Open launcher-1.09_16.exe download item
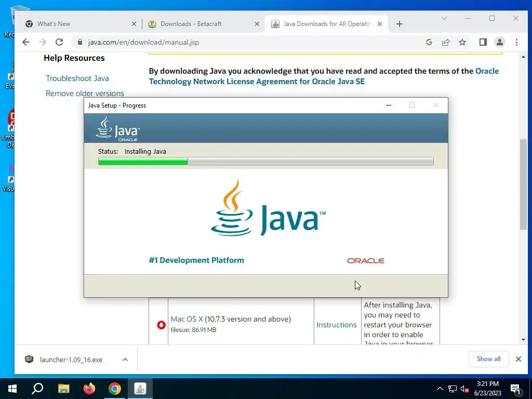 tap(71, 360)
